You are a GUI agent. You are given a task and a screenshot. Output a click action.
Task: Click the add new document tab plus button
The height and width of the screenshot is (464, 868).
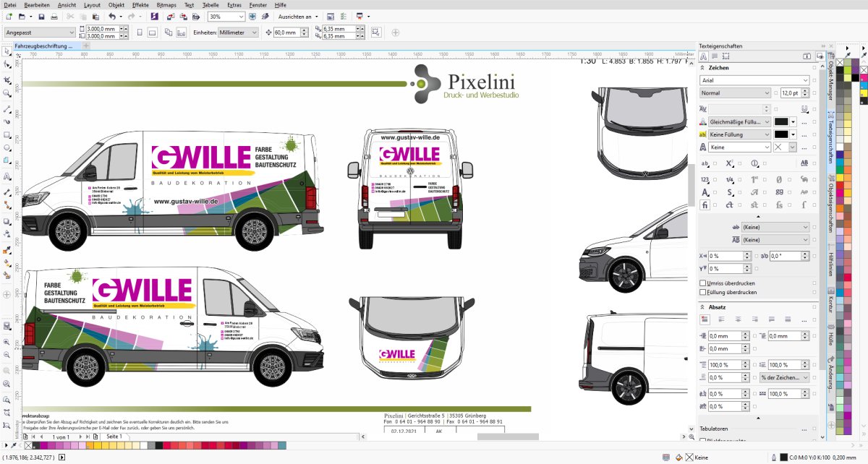86,46
